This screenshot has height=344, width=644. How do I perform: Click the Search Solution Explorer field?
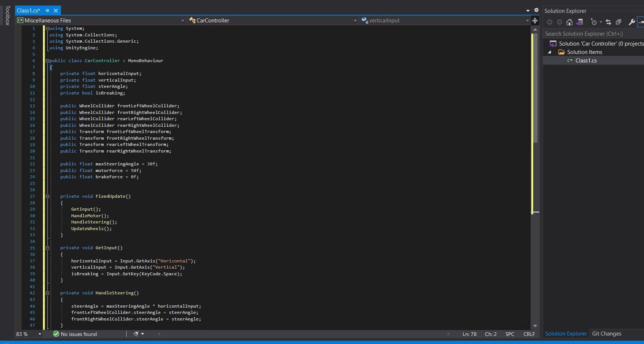pyautogui.click(x=591, y=34)
